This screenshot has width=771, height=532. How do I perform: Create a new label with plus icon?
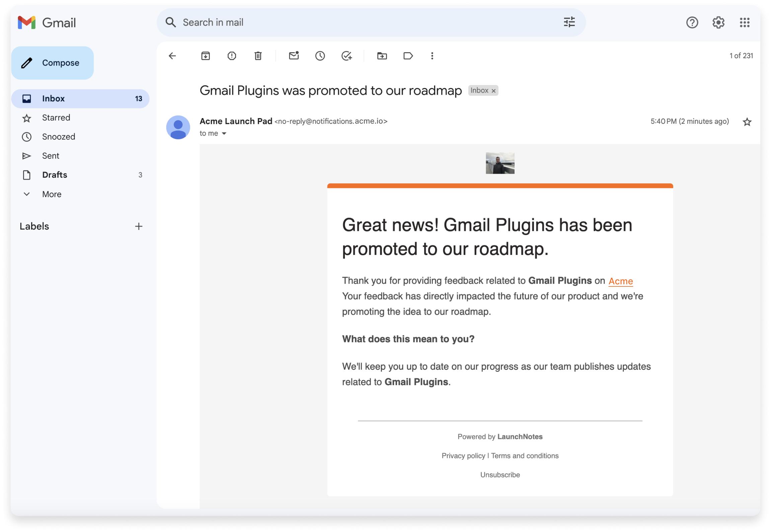[x=139, y=227]
